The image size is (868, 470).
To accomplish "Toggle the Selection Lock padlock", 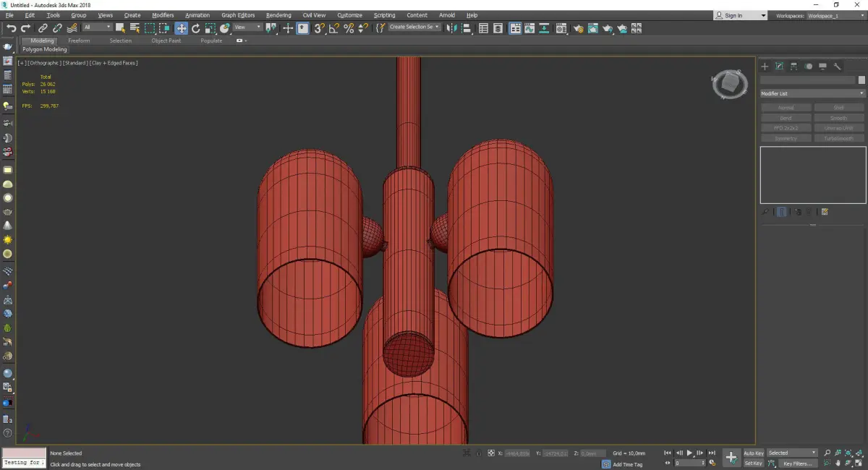I will pos(478,453).
